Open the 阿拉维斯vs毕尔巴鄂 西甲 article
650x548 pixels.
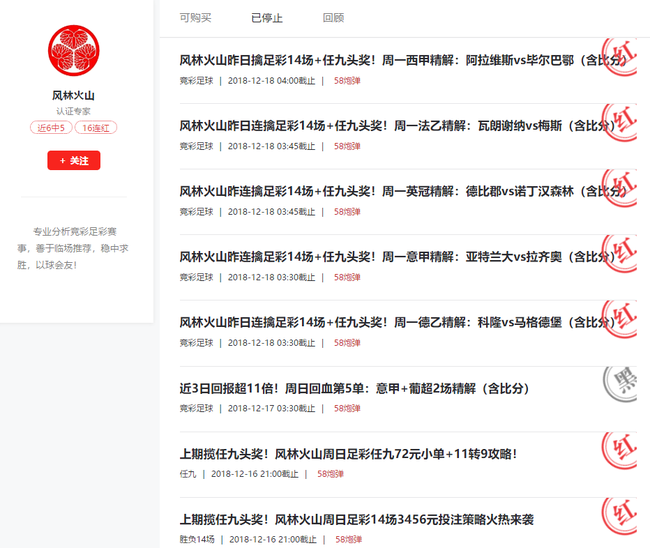click(x=403, y=61)
